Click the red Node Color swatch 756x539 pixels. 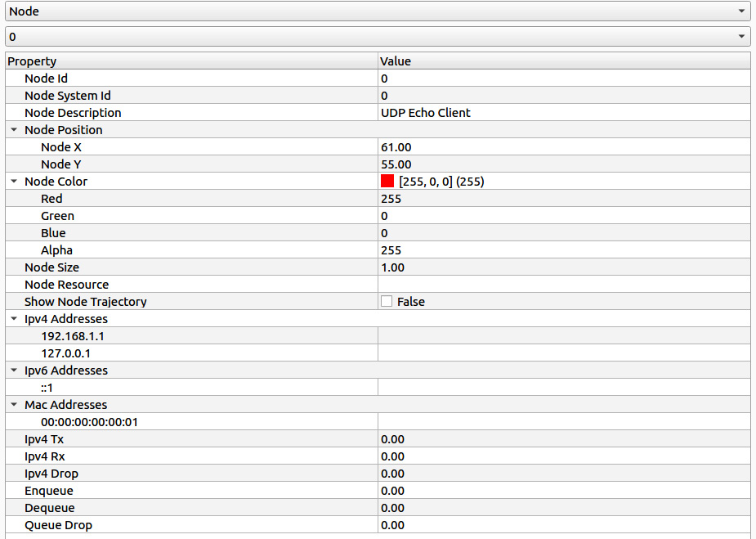[387, 181]
